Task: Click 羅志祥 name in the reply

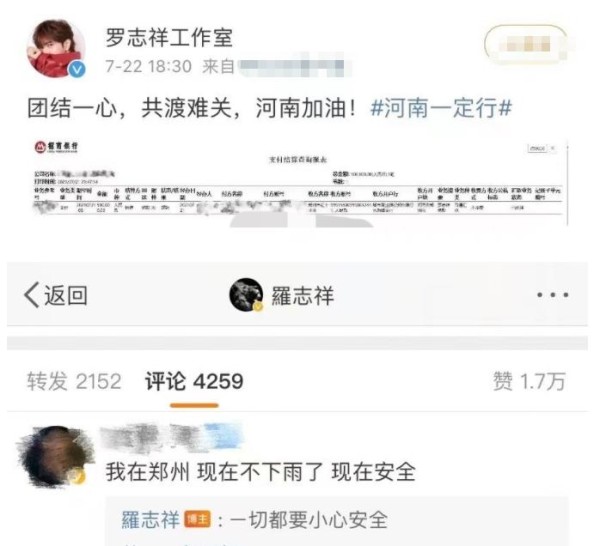Action: coord(151,520)
